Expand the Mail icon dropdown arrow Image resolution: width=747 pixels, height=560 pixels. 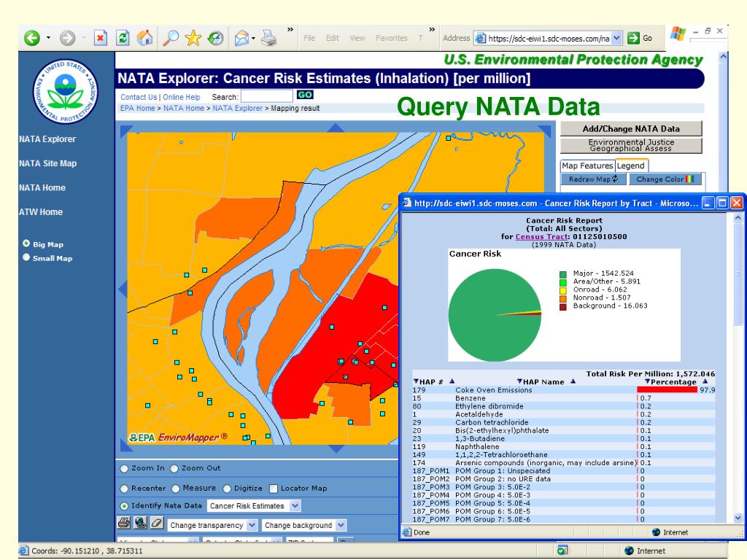pos(253,39)
